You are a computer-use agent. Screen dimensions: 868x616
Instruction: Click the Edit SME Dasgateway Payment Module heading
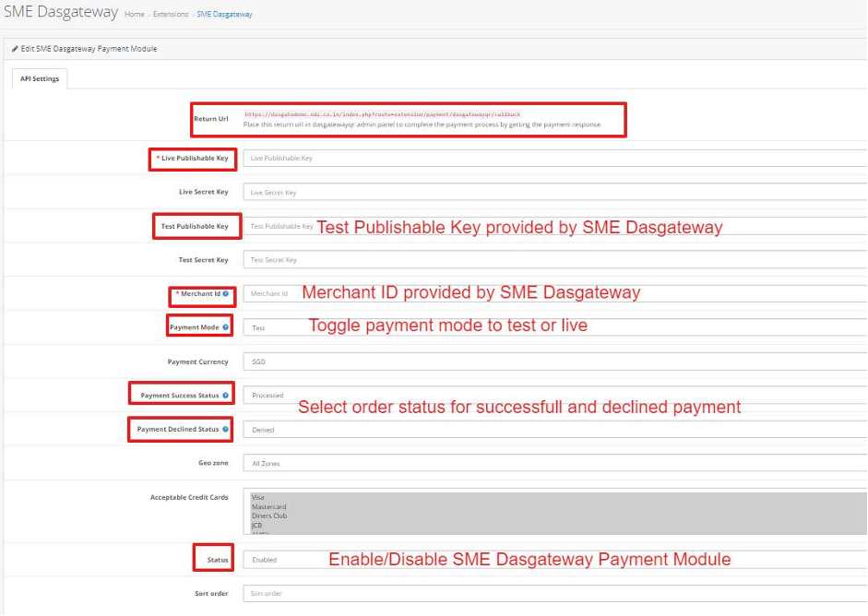89,49
